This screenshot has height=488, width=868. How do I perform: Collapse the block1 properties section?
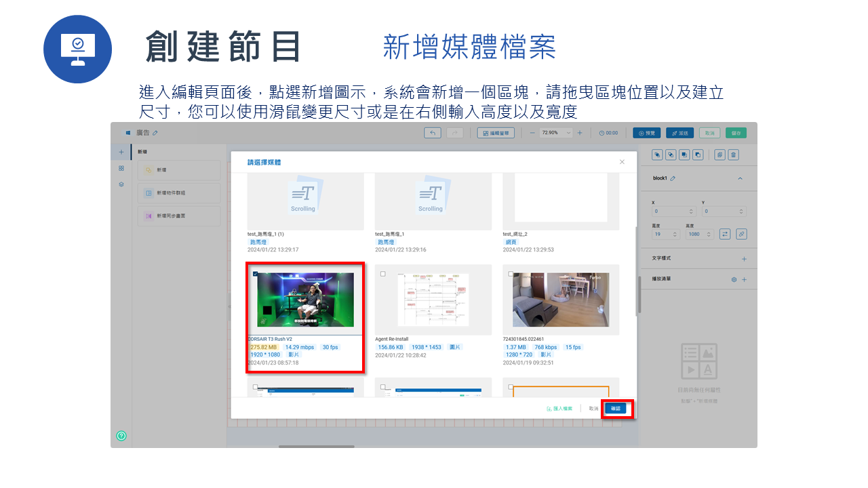point(741,178)
